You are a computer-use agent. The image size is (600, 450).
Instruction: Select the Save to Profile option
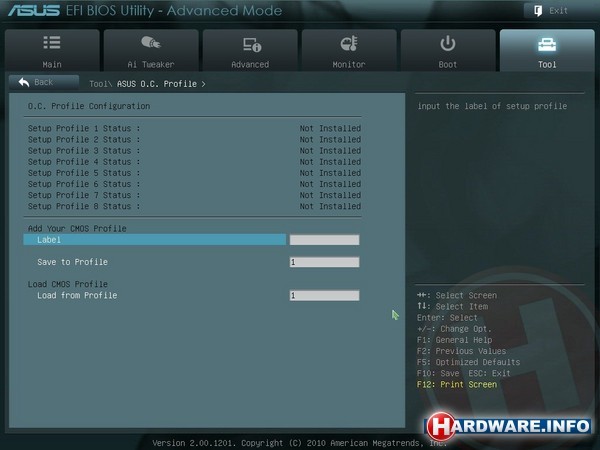(72, 262)
